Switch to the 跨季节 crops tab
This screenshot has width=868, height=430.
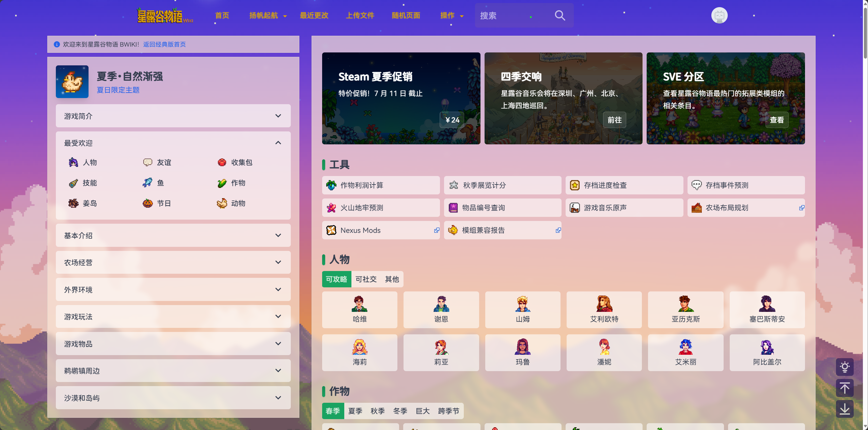[x=448, y=411]
